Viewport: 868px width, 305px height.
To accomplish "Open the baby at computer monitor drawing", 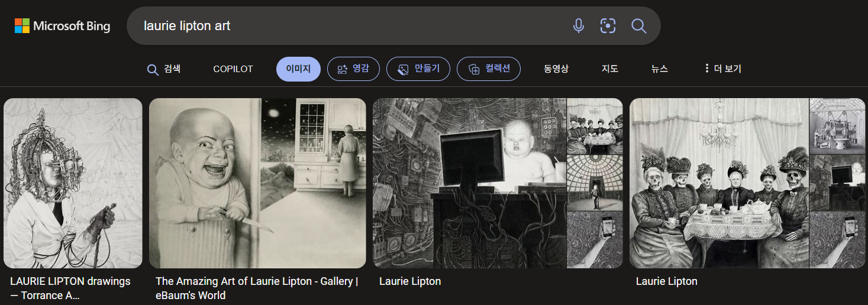I will pos(470,183).
